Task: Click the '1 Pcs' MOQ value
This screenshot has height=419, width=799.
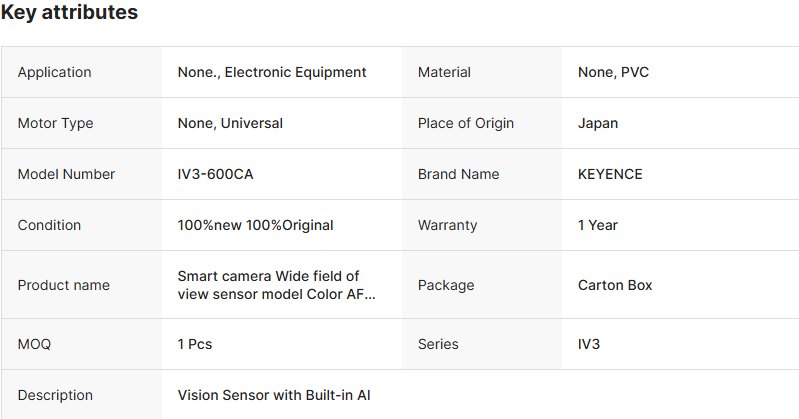Action: [x=195, y=344]
